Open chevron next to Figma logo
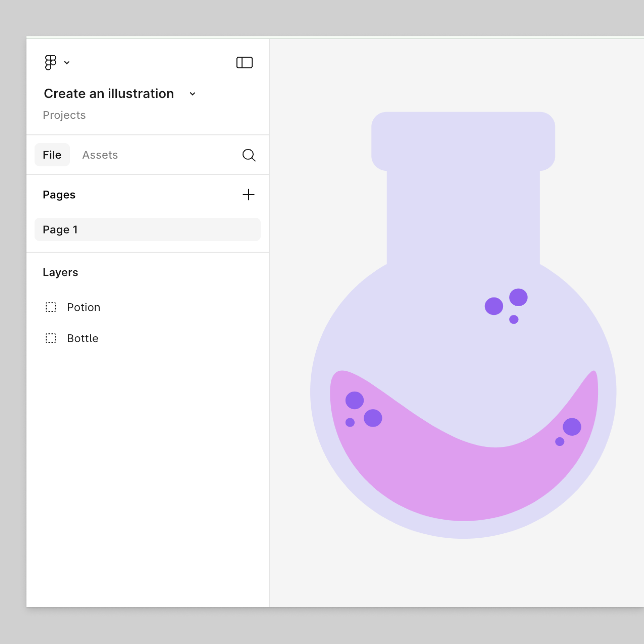This screenshot has width=644, height=644. click(x=67, y=63)
